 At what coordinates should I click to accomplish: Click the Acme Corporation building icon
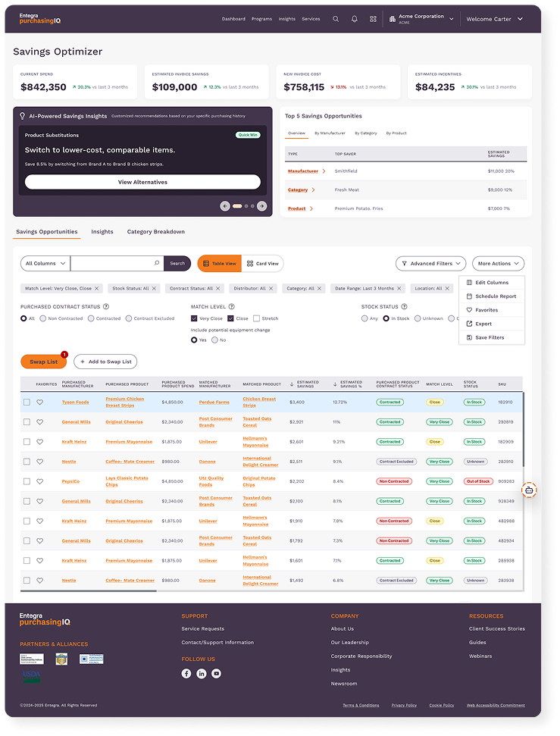pyautogui.click(x=393, y=19)
